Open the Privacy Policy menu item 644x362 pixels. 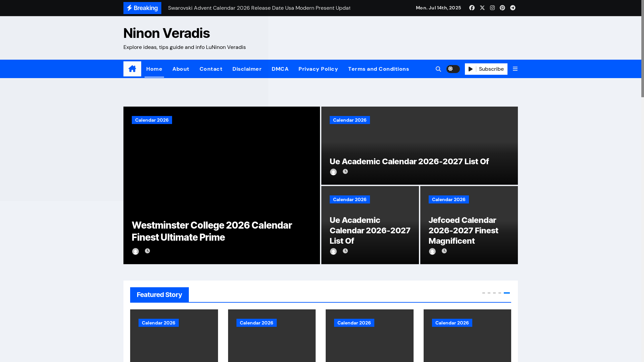tap(318, 69)
